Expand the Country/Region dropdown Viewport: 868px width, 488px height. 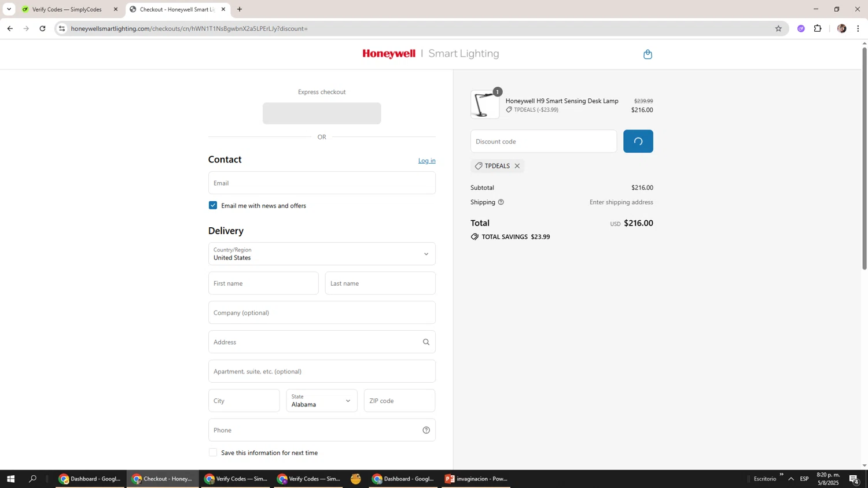[x=322, y=254]
